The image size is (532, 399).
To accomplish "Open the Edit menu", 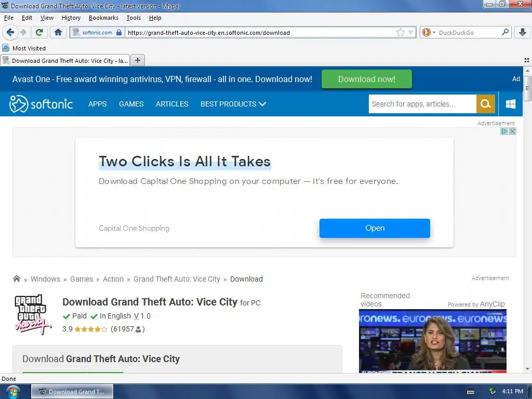I will (x=27, y=18).
